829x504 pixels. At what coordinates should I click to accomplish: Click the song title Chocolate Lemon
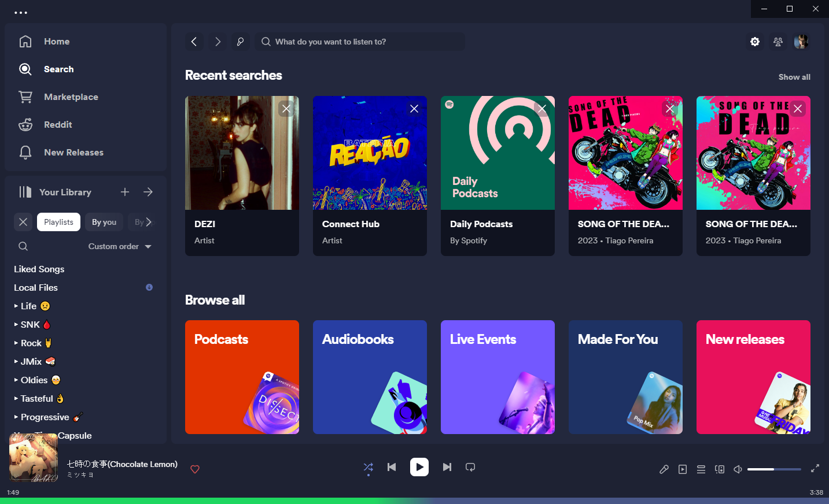tap(122, 464)
